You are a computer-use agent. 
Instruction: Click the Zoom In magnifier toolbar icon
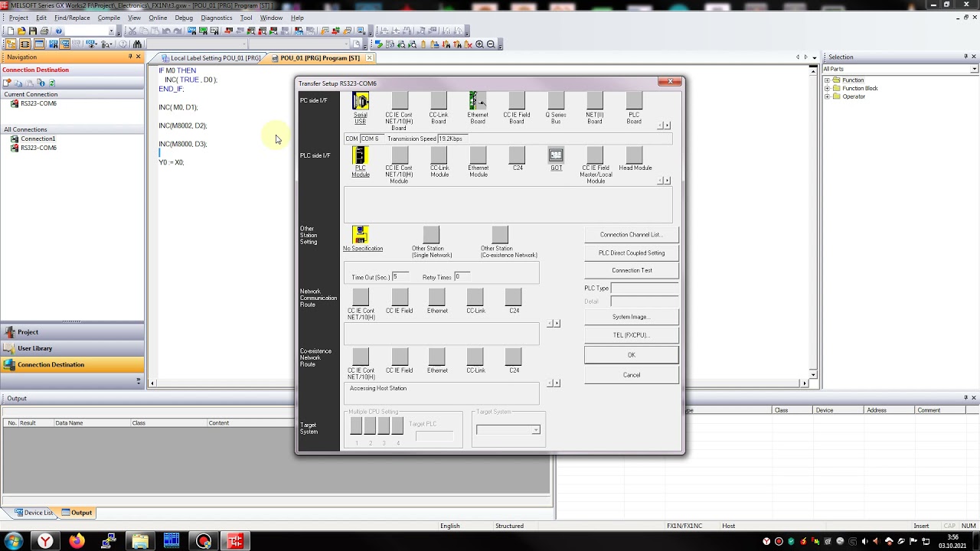[x=479, y=44]
